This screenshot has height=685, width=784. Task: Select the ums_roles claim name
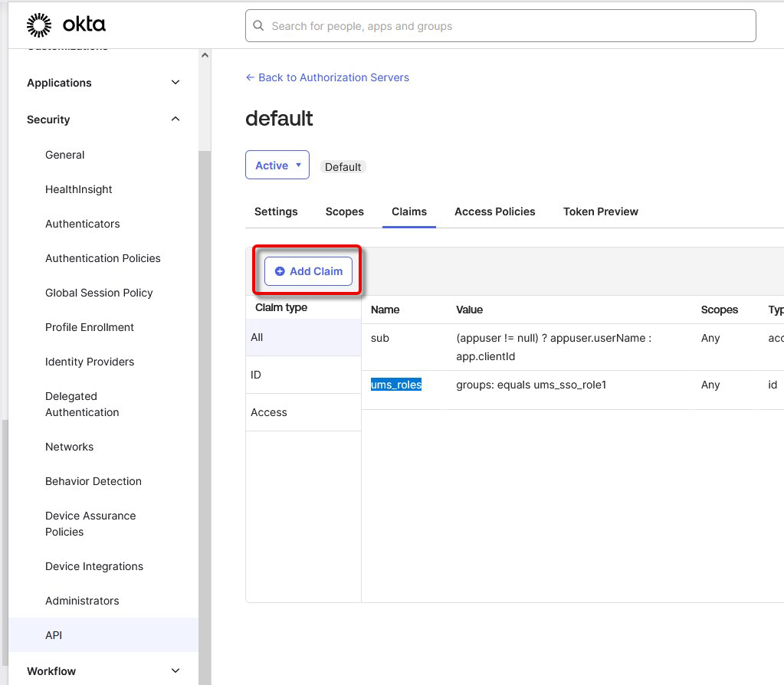point(396,385)
